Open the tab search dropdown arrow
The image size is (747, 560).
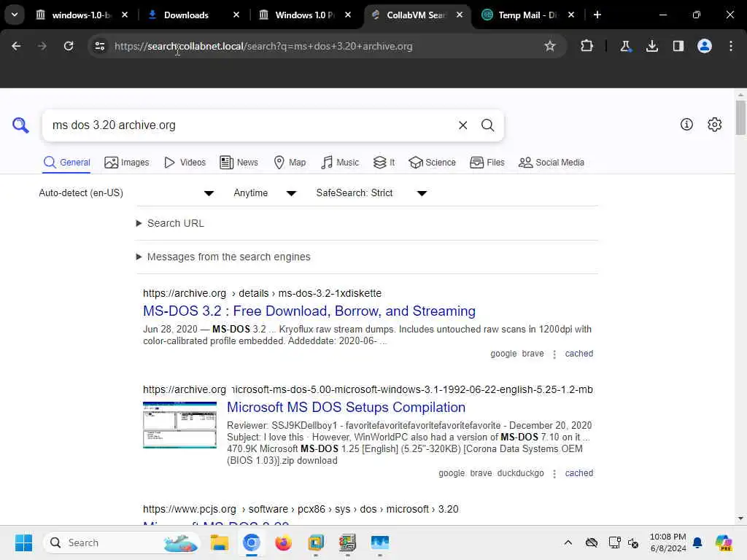click(15, 15)
